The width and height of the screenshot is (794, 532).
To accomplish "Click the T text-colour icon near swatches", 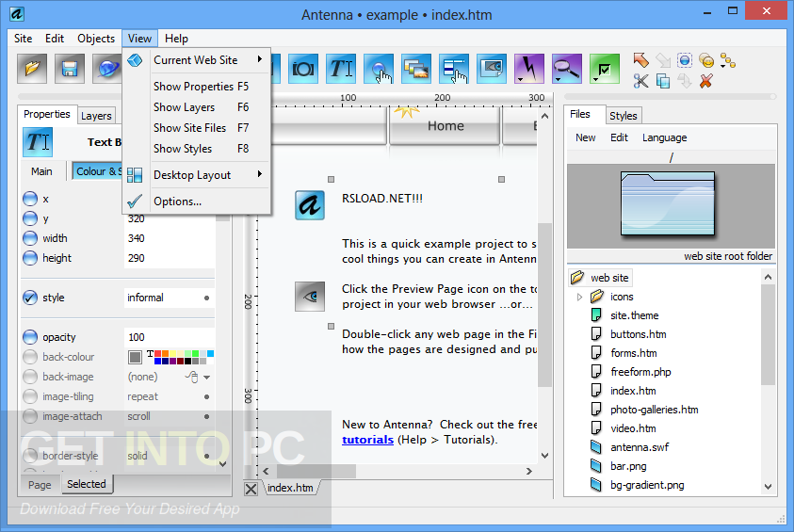I will click(x=150, y=354).
